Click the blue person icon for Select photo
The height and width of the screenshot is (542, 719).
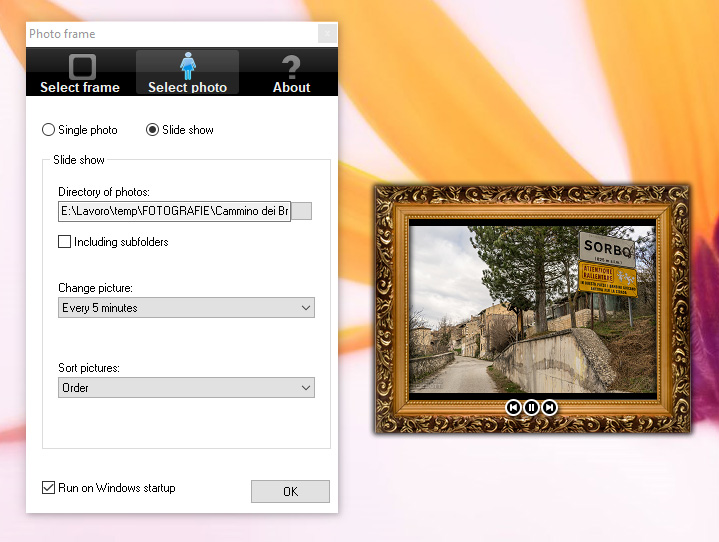[x=187, y=66]
